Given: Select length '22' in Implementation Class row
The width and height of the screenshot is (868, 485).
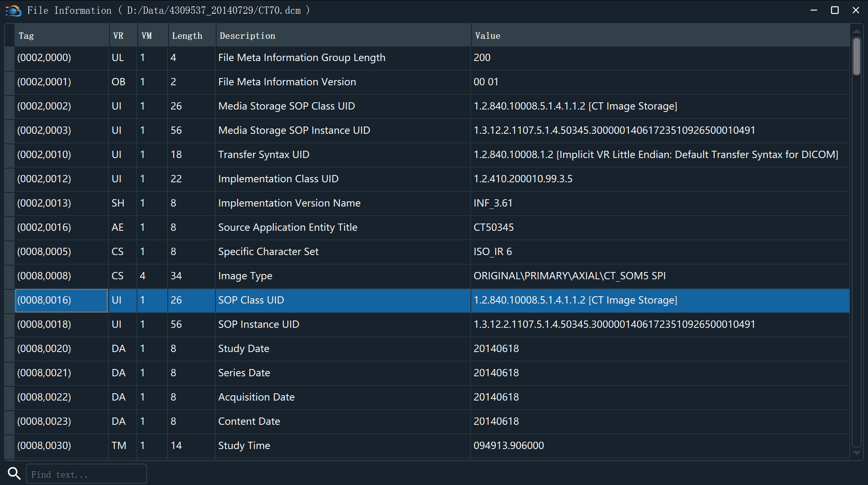Looking at the screenshot, I should pyautogui.click(x=192, y=179).
